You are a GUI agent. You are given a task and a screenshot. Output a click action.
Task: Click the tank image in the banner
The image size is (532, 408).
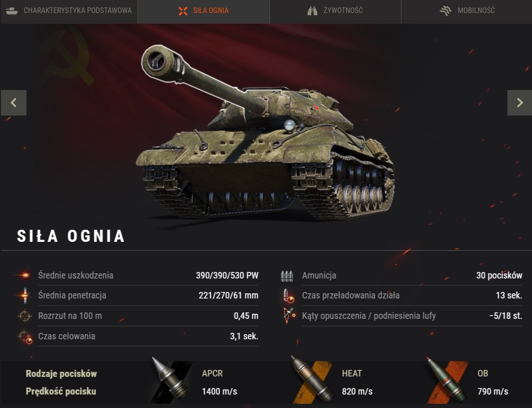(x=265, y=132)
